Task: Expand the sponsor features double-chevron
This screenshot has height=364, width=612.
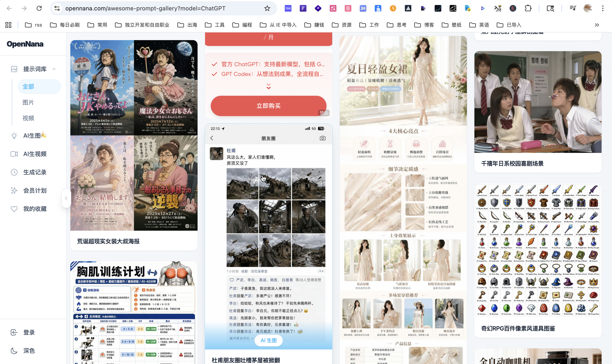Action: click(268, 86)
